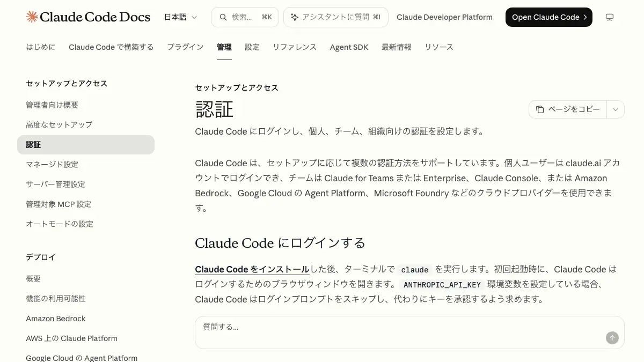Send question with the arrow button

[612, 338]
